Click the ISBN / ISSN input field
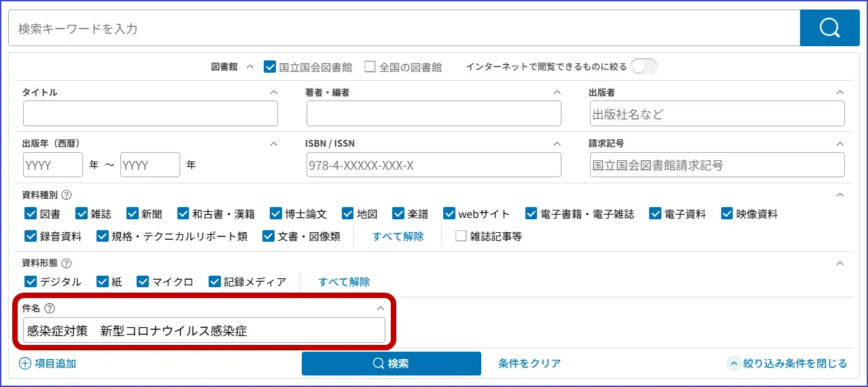 [x=434, y=165]
